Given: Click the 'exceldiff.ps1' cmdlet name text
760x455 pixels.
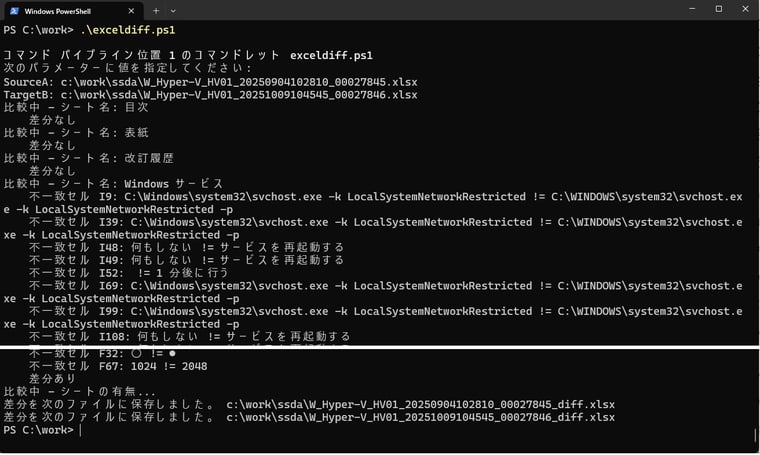Looking at the screenshot, I should click(x=332, y=56).
